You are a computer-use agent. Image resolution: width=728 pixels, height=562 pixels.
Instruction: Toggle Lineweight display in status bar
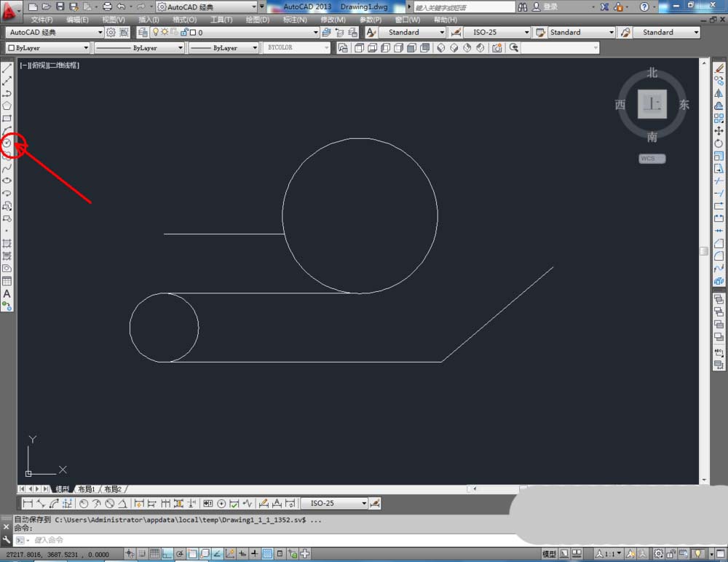(254, 553)
